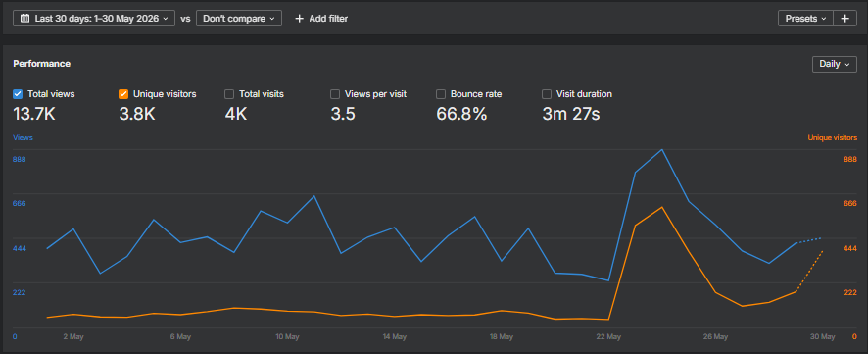Viewport: 868px width, 354px height.
Task: Click the 4K total visits value
Action: click(x=236, y=114)
